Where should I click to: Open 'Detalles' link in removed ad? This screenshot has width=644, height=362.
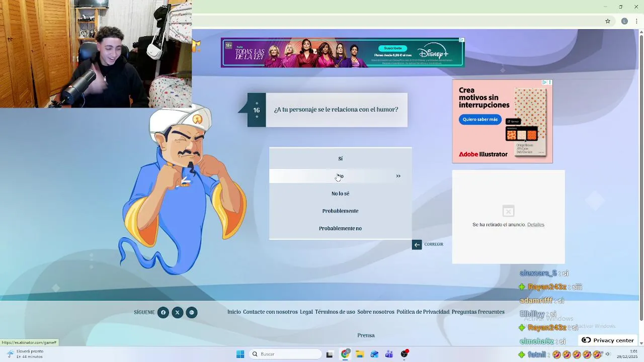536,225
